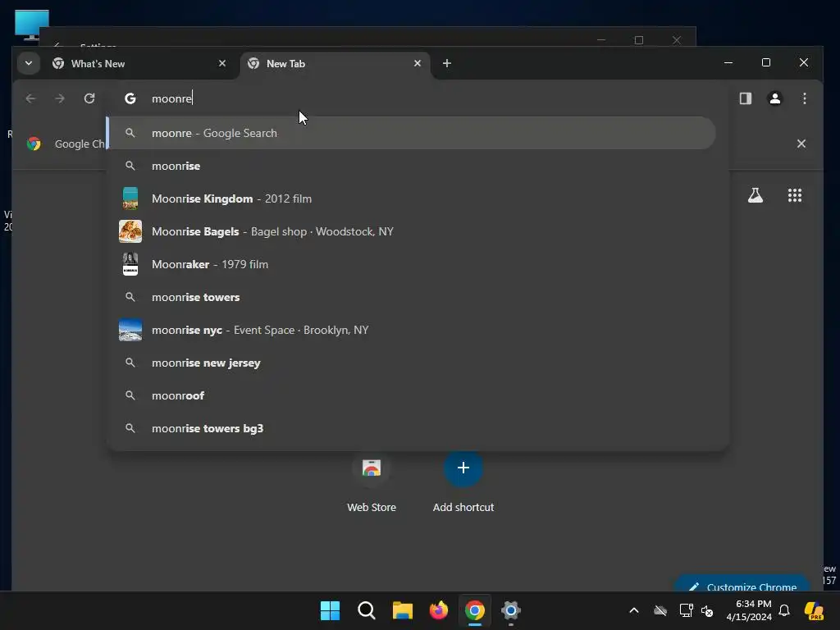Reload the current page
This screenshot has height=630, width=840.
(x=89, y=98)
